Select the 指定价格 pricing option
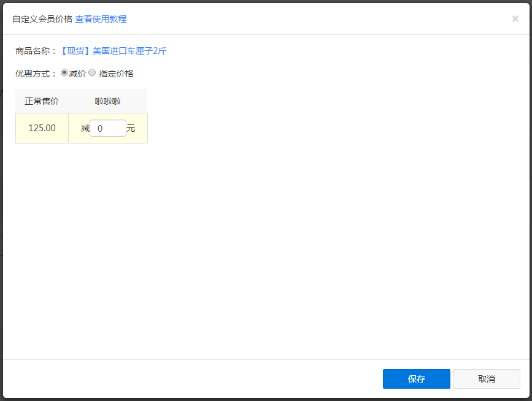The image size is (532, 401). pyautogui.click(x=92, y=72)
